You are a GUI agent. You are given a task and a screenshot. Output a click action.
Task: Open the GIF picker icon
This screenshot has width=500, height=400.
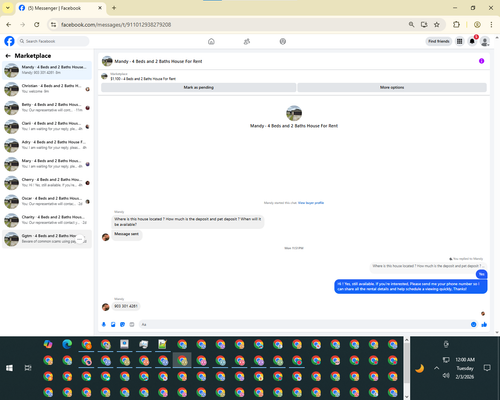pos(132,324)
